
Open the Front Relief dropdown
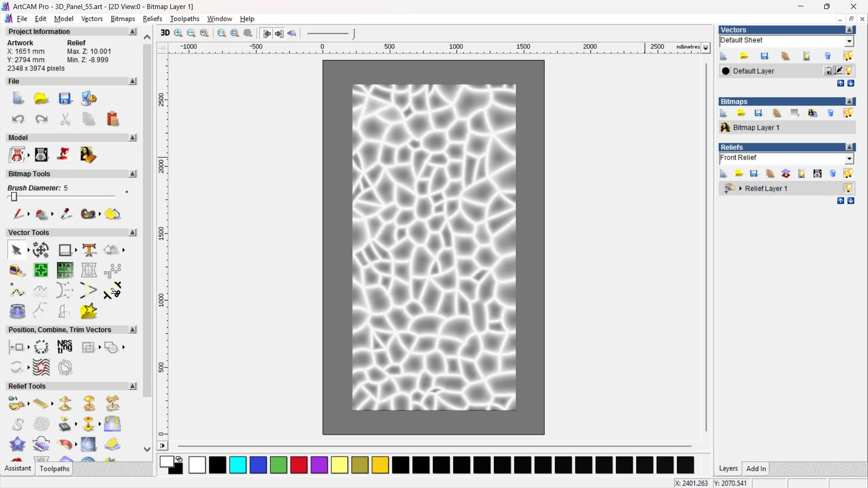coord(849,159)
